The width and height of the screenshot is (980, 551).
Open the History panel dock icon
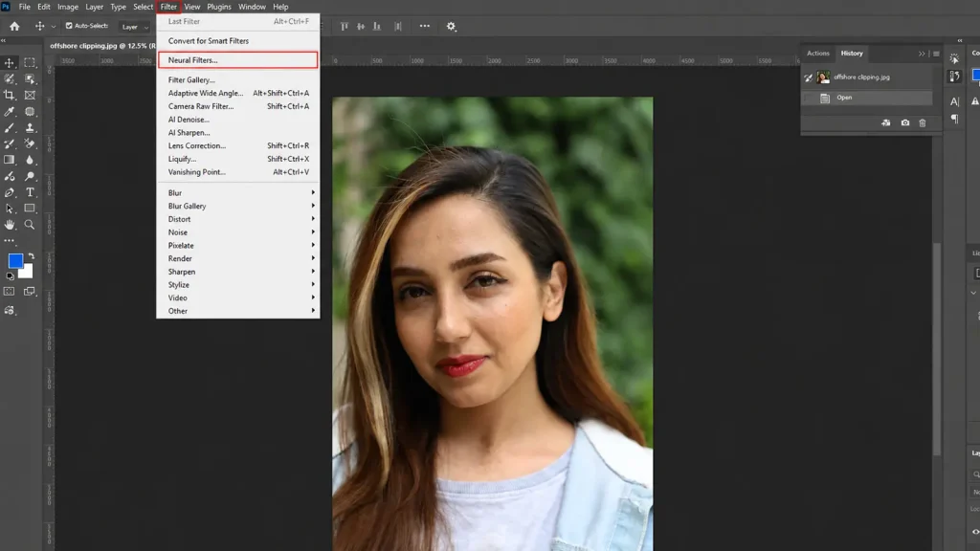pos(954,77)
